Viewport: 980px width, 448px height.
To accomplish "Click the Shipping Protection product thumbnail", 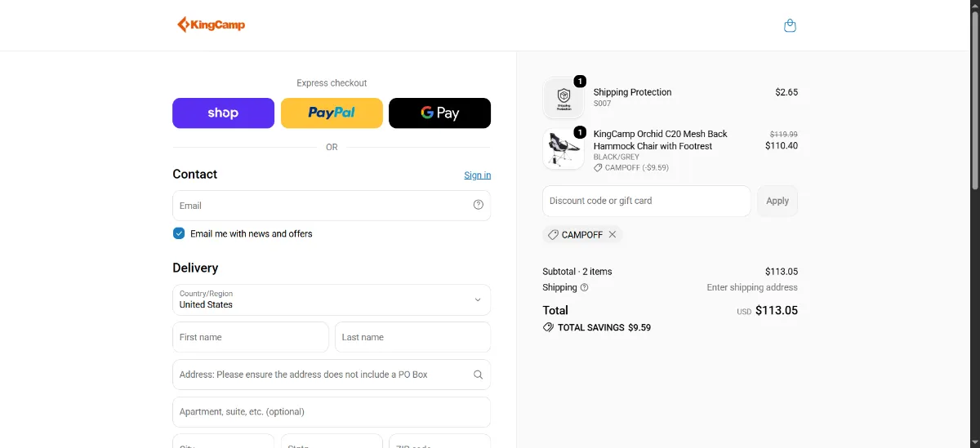I will coord(563,98).
